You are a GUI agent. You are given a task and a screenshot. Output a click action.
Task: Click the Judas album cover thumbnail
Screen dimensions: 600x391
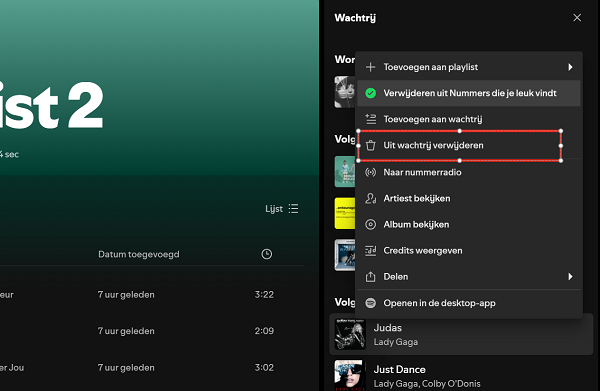pos(350,334)
